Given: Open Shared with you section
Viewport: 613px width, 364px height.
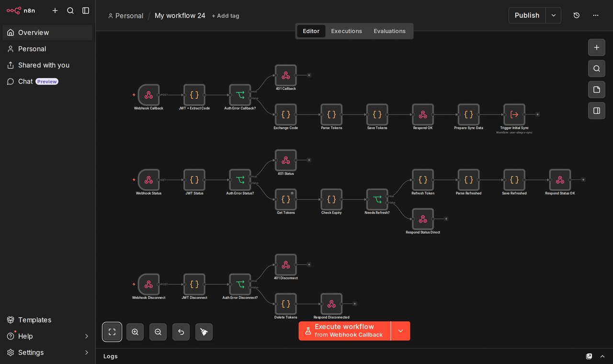Looking at the screenshot, I should (x=47, y=65).
